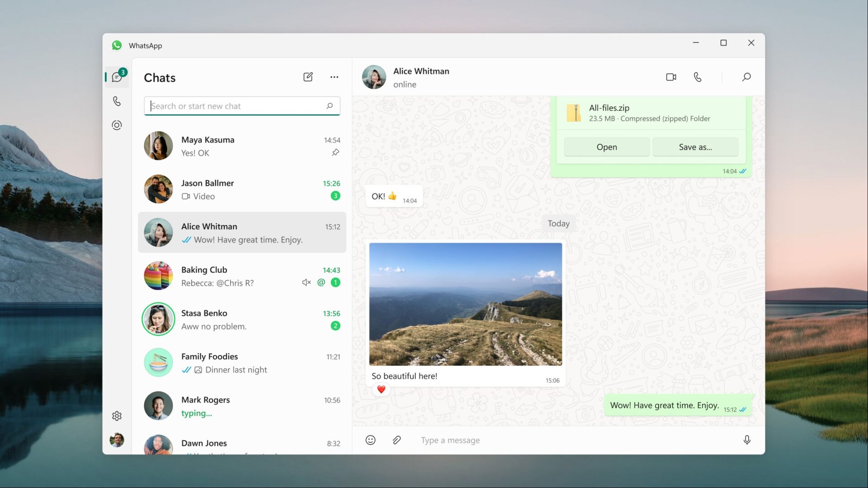Open the mountain landscape photo

coord(465,304)
